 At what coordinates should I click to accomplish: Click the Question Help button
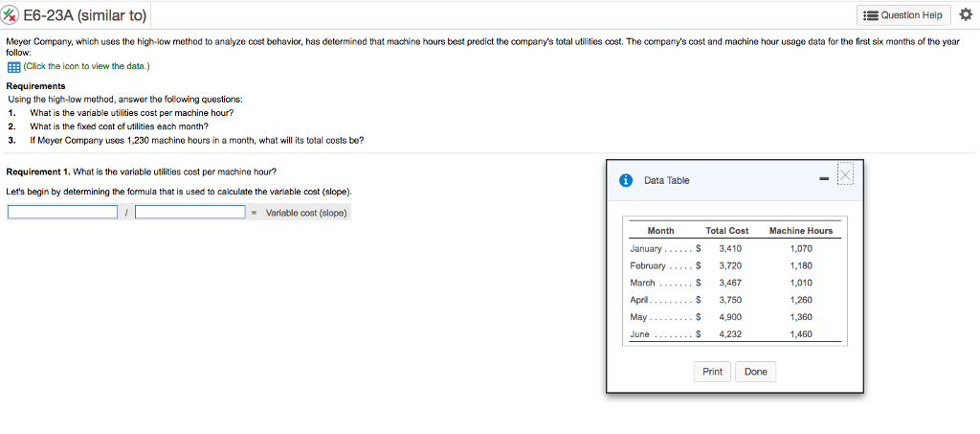tap(904, 15)
